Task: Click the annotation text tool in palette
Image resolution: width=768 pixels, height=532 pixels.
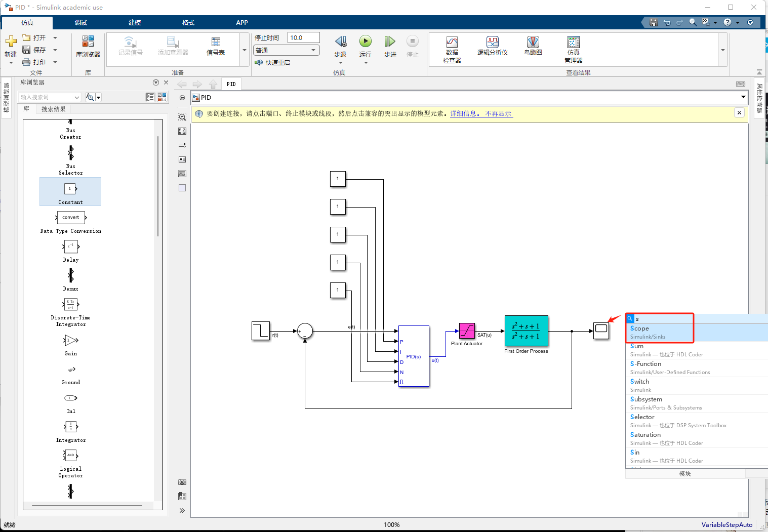Action: point(182,159)
